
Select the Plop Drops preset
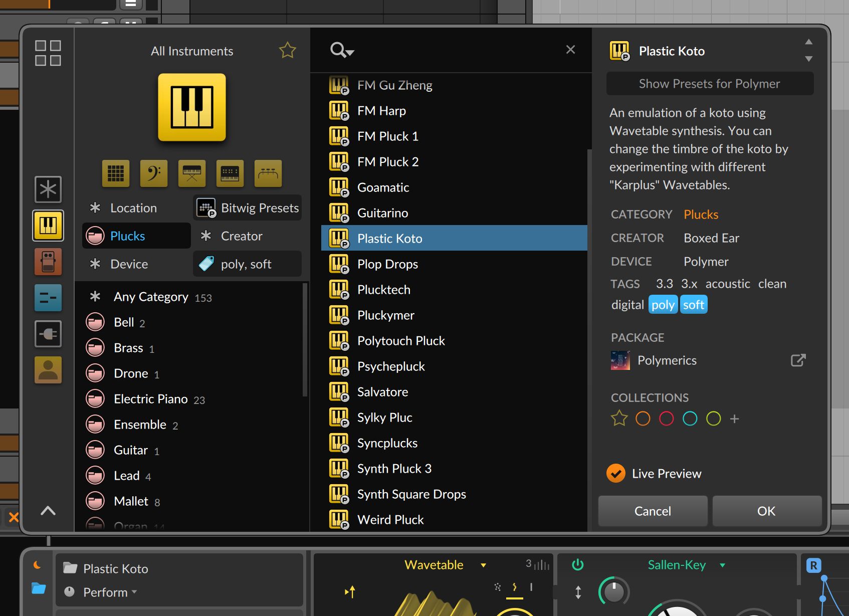(x=387, y=264)
